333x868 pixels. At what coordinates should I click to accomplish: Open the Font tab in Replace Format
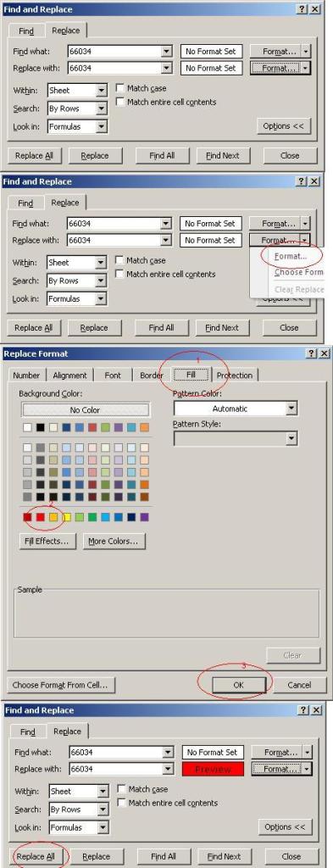coord(113,376)
